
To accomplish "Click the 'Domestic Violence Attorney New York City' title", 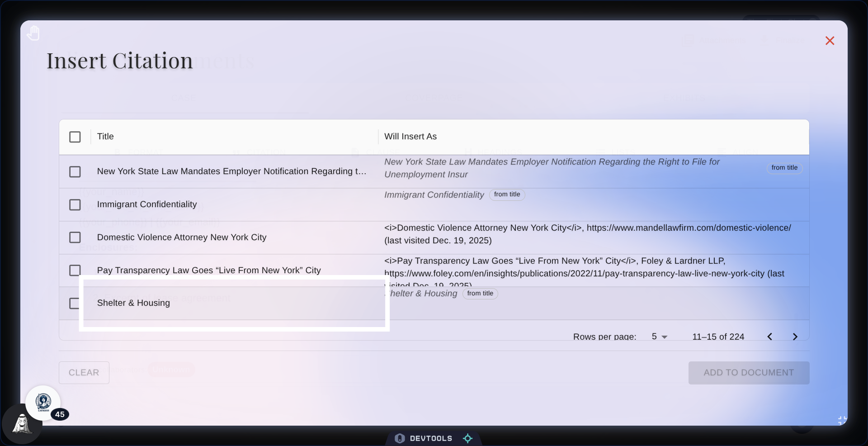I will tap(182, 237).
